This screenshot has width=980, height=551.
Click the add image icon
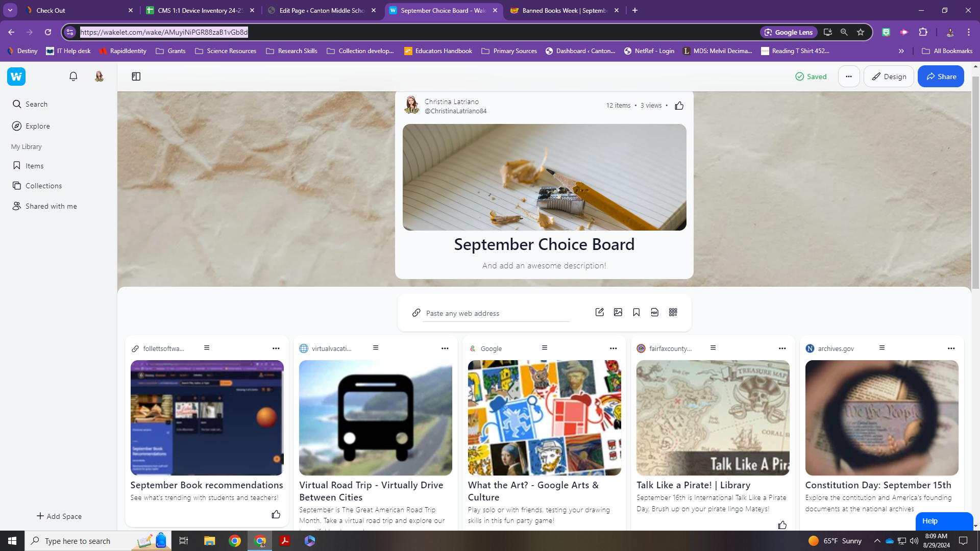pyautogui.click(x=618, y=312)
